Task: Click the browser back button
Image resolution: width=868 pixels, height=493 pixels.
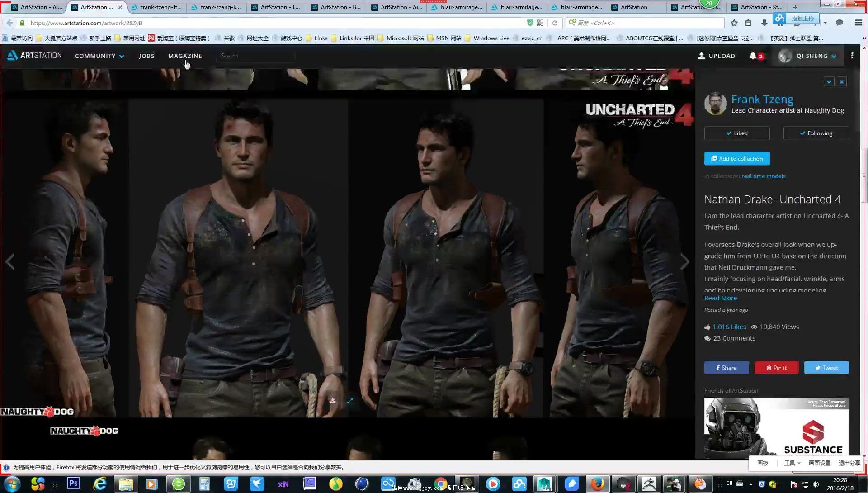Action: point(9,23)
